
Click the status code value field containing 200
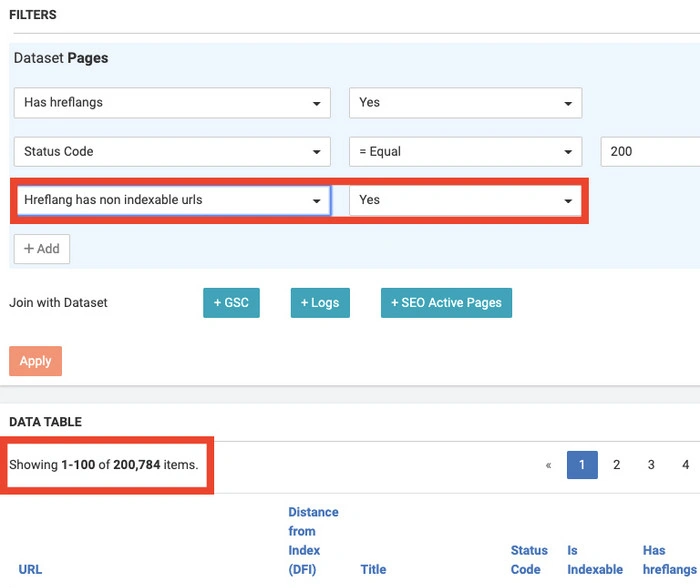coord(648,152)
